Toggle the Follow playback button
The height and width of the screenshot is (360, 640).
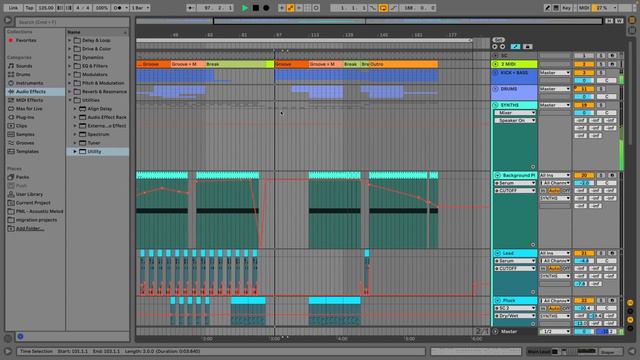tap(191, 8)
